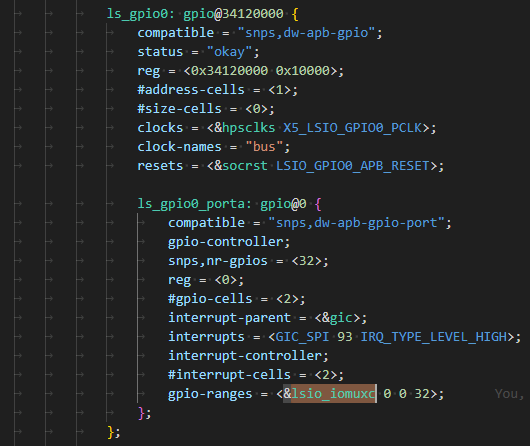Viewport: 530px width, 446px height.
Task: Click the GIC_SPI macro
Action: 303,337
